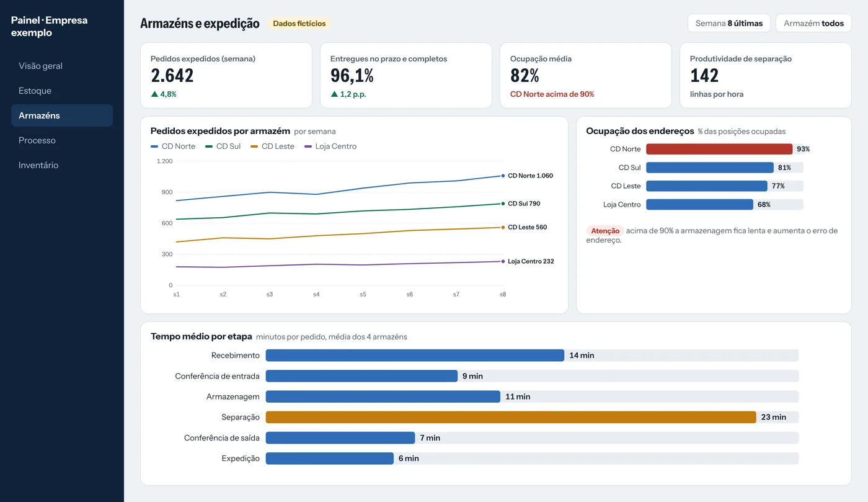Click the CD Norte 1.060 line endpoint
Viewport: 868px width, 502px height.
pyautogui.click(x=503, y=176)
